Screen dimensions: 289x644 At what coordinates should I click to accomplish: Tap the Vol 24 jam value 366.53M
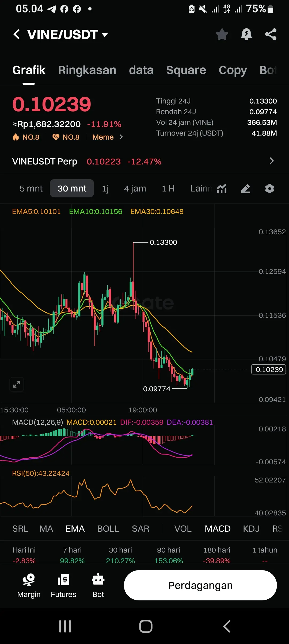[x=262, y=122]
